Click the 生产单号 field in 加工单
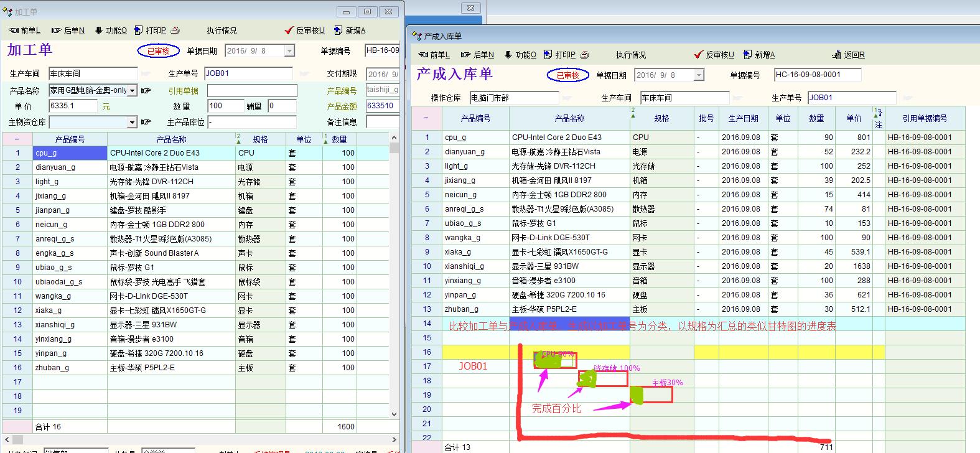This screenshot has height=453, width=980. 248,73
